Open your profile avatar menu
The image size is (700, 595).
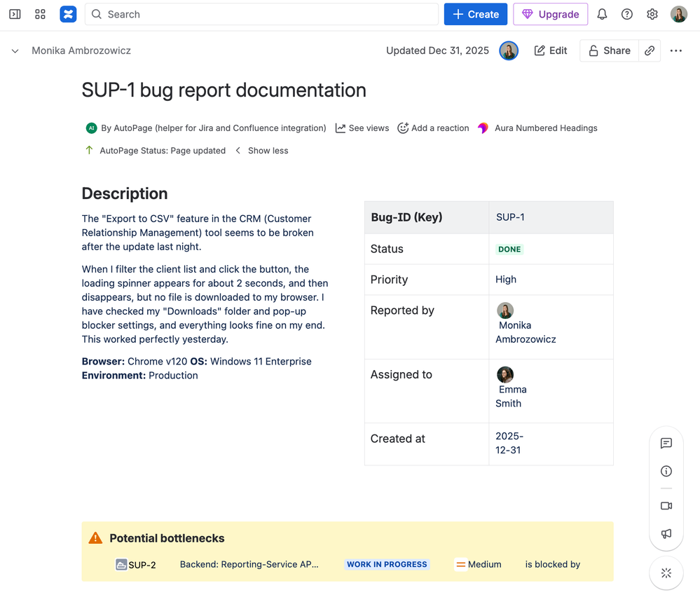[x=678, y=14]
